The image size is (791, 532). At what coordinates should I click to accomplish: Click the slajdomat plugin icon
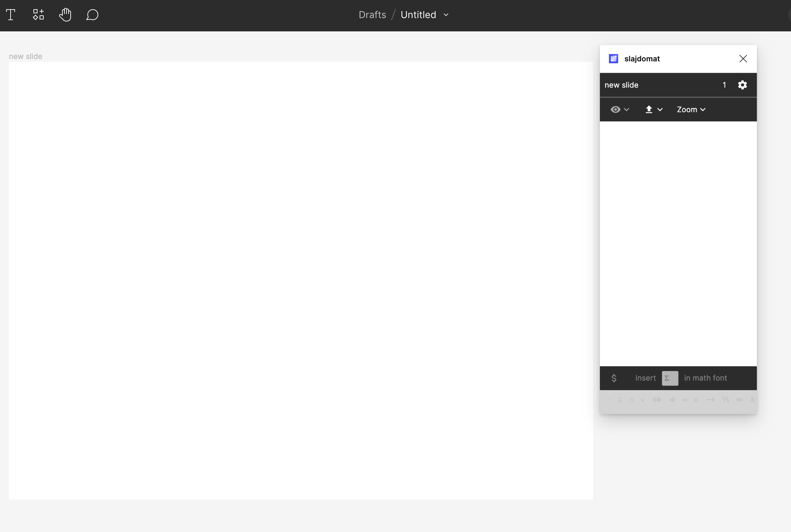[x=614, y=59]
